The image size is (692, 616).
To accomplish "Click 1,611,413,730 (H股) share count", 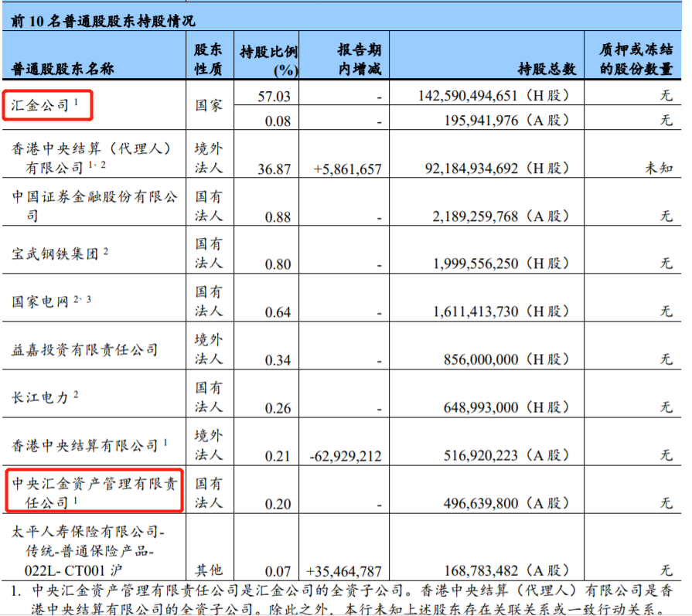I will tap(501, 311).
